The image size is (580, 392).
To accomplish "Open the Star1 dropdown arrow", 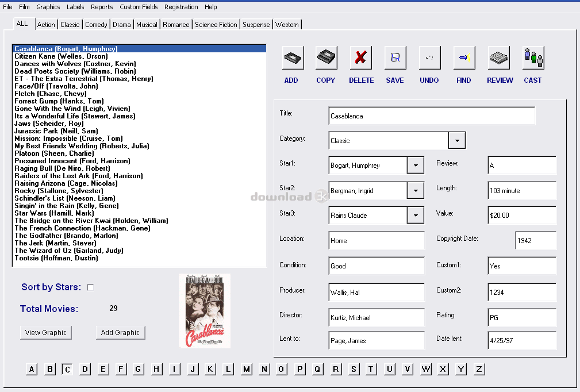I will pyautogui.click(x=416, y=166).
